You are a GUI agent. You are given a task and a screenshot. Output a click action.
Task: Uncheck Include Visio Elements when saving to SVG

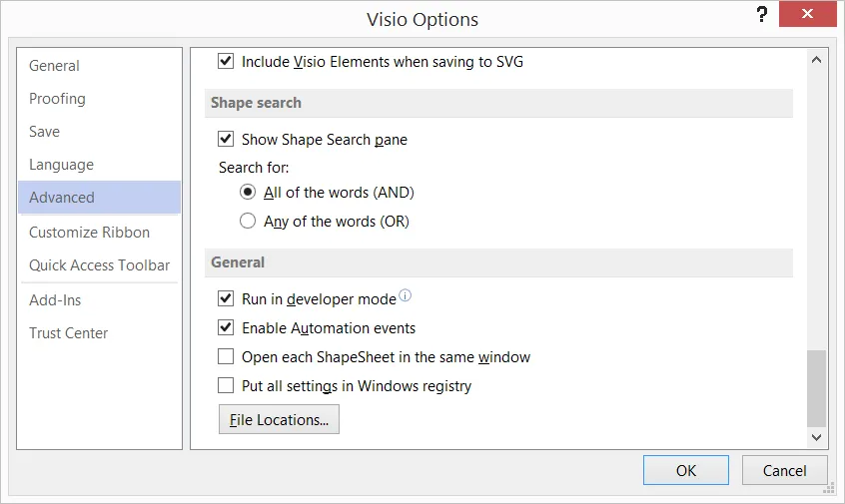[226, 61]
